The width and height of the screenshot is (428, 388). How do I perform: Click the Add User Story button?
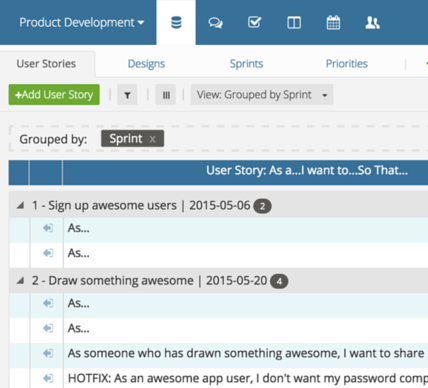pos(54,95)
